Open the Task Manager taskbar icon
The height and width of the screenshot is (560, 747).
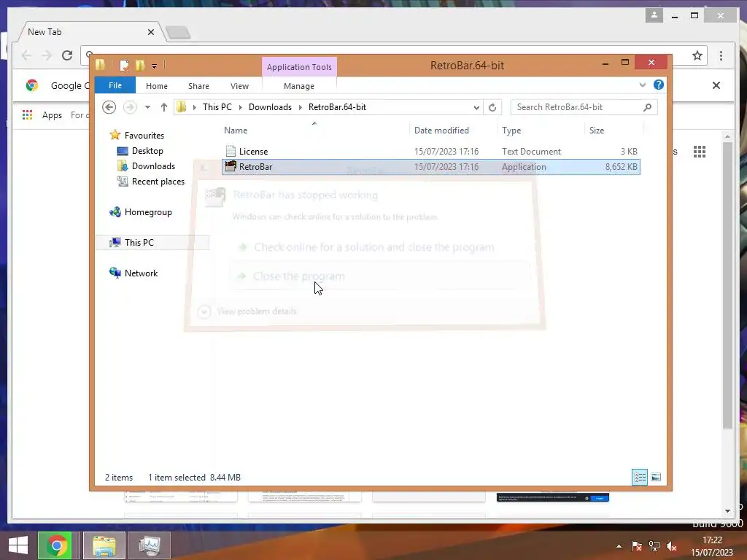[x=150, y=545]
